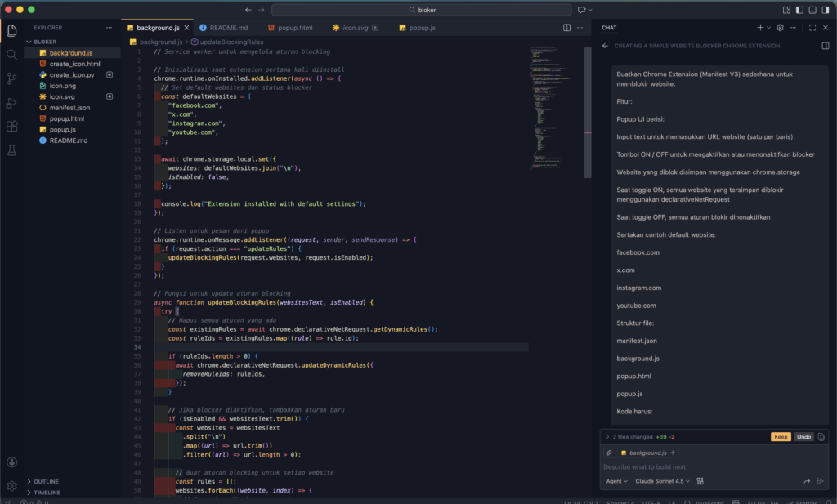Click the back arrow in chat header
The height and width of the screenshot is (504, 837).
(605, 47)
